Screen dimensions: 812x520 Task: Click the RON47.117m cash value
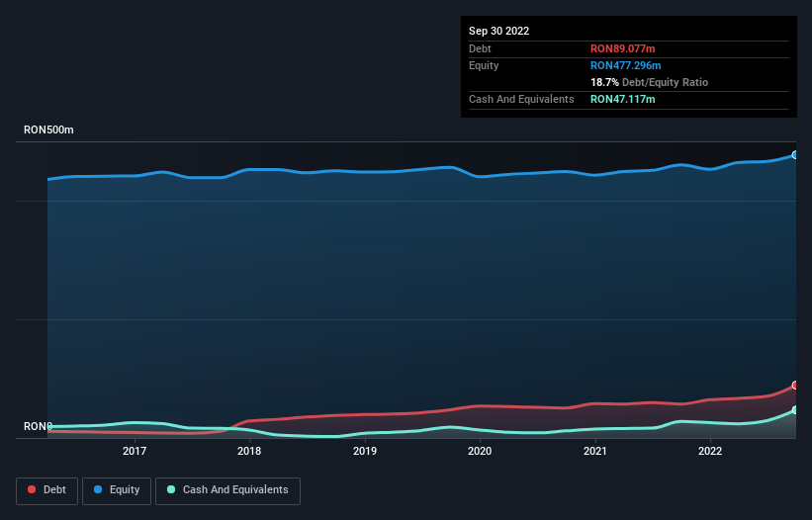(x=622, y=99)
